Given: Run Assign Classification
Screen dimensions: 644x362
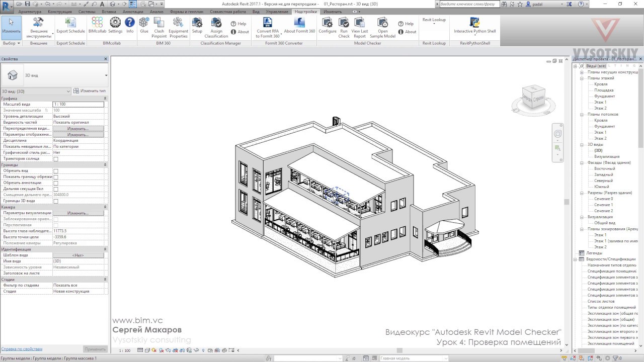Looking at the screenshot, I should [x=216, y=27].
